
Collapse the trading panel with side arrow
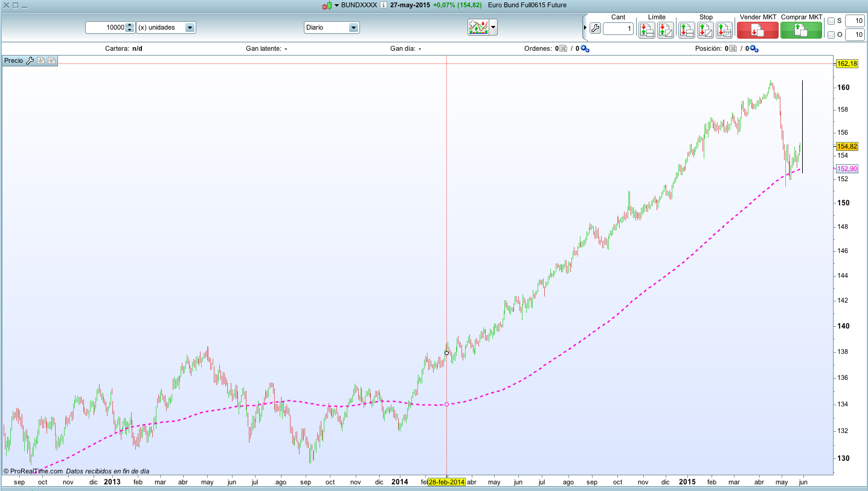point(585,28)
